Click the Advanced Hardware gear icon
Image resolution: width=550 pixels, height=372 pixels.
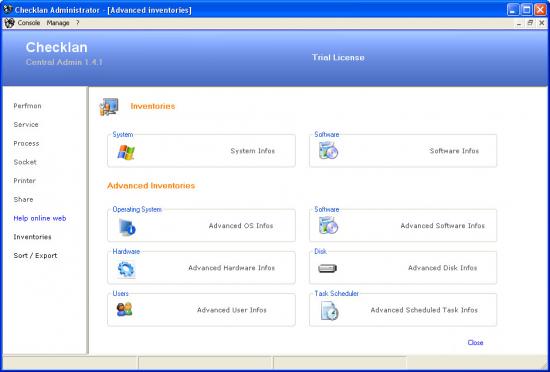(x=126, y=270)
